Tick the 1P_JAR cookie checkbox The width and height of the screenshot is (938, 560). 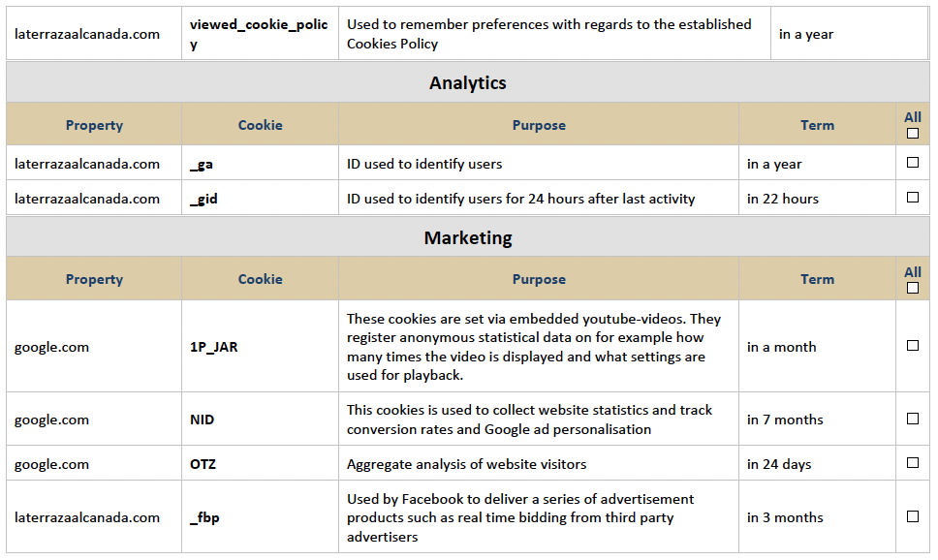(x=912, y=345)
